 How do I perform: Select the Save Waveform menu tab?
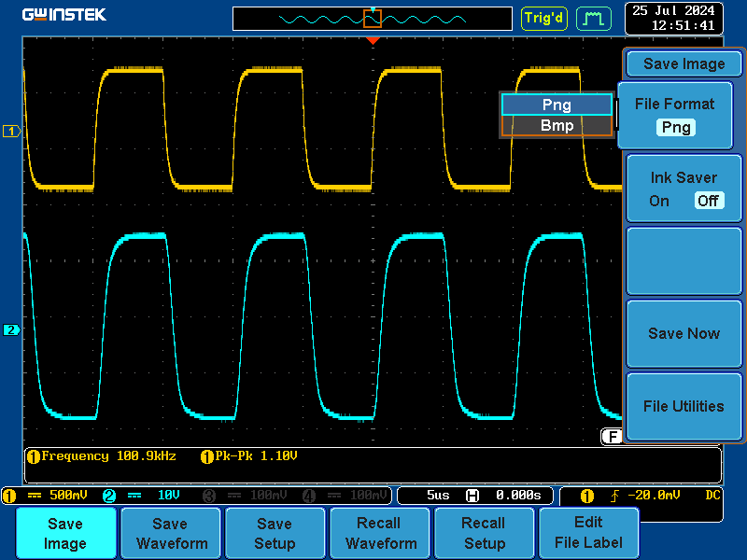point(171,533)
